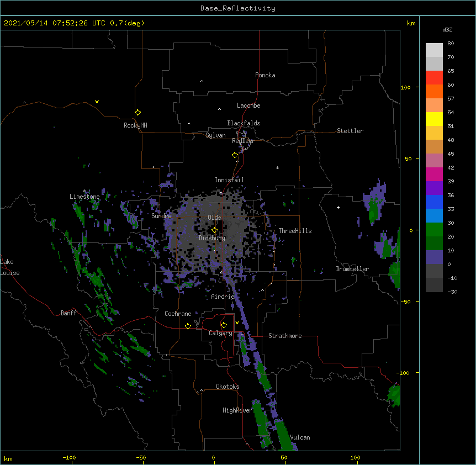Click the Innisfail city label
Viewport: 476px width, 465px height.
click(x=229, y=180)
